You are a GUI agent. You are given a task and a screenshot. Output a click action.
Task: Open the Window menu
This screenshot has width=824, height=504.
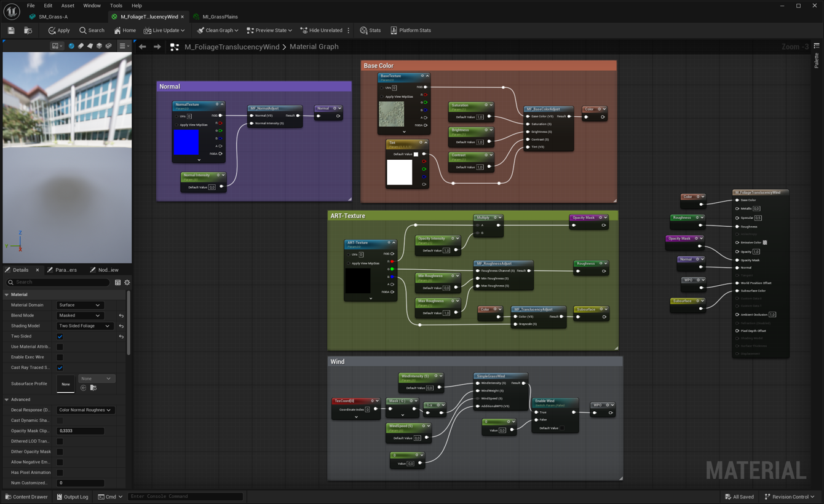pyautogui.click(x=92, y=6)
